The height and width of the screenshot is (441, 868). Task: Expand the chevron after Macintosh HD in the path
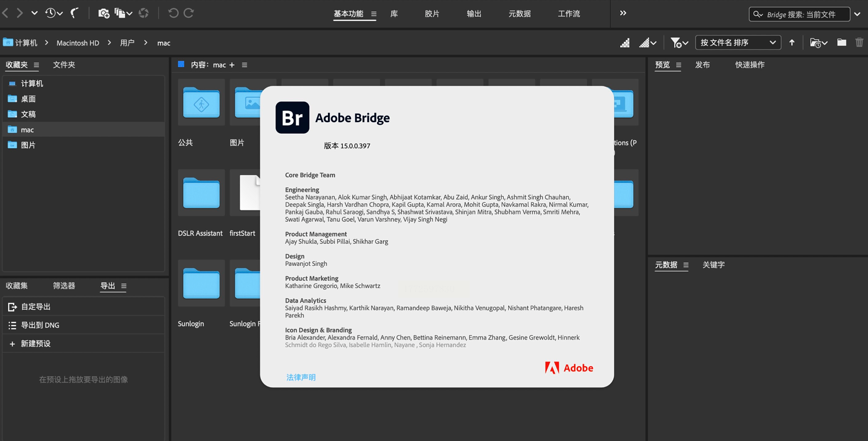point(109,43)
